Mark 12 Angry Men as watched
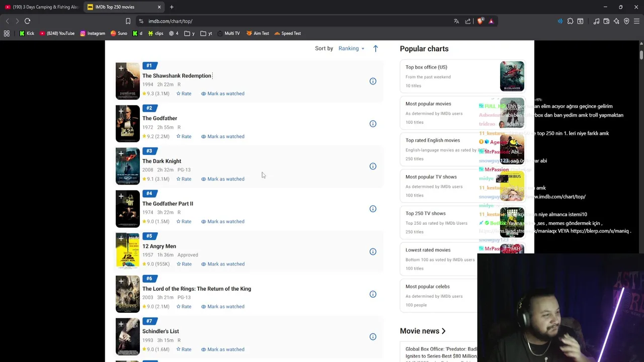This screenshot has width=644, height=362. pos(223,264)
